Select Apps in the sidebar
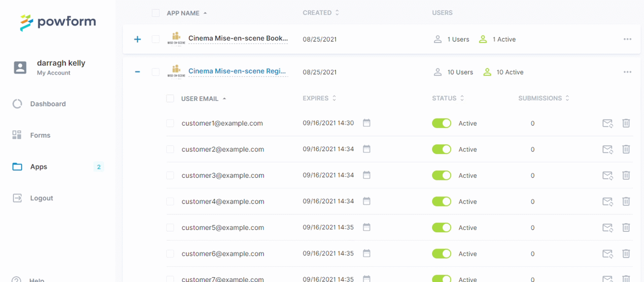 tap(30, 167)
